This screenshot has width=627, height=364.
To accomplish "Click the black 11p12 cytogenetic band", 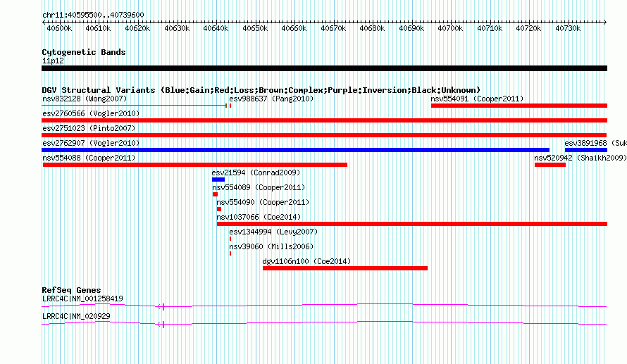I will 324,68.
